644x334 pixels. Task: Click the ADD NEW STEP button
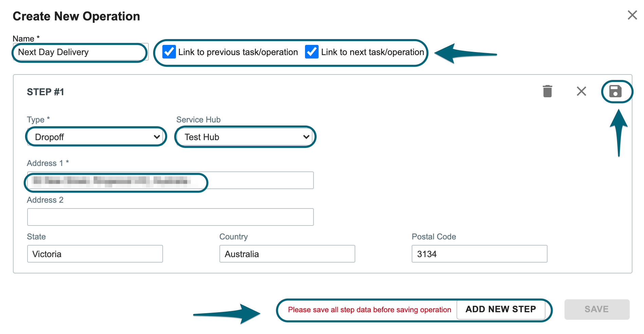pyautogui.click(x=501, y=310)
